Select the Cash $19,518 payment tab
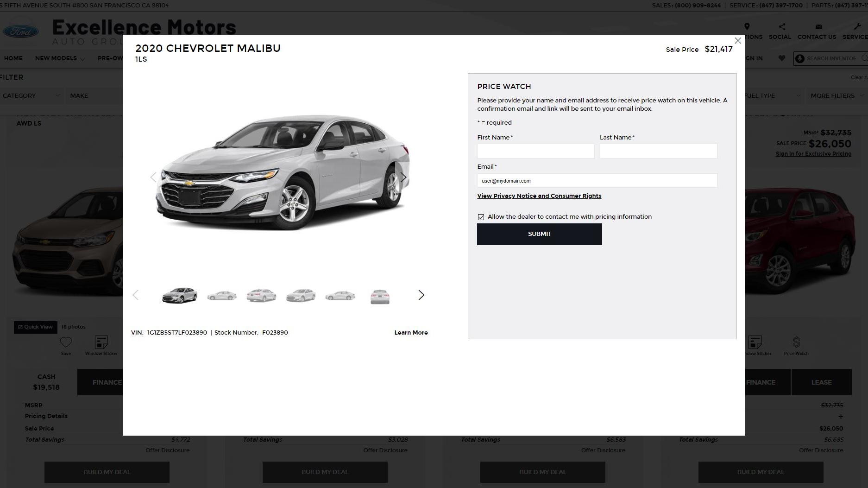Image resolution: width=868 pixels, height=488 pixels. pyautogui.click(x=46, y=382)
